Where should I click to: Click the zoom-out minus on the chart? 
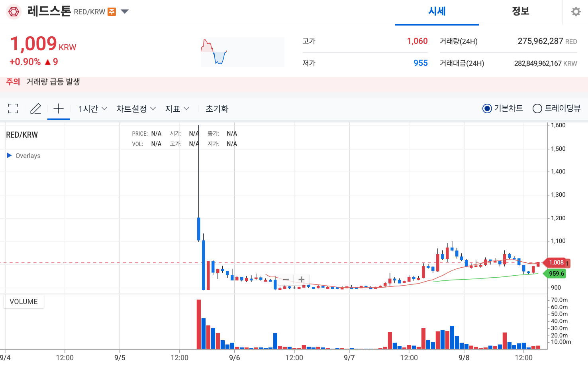click(286, 280)
